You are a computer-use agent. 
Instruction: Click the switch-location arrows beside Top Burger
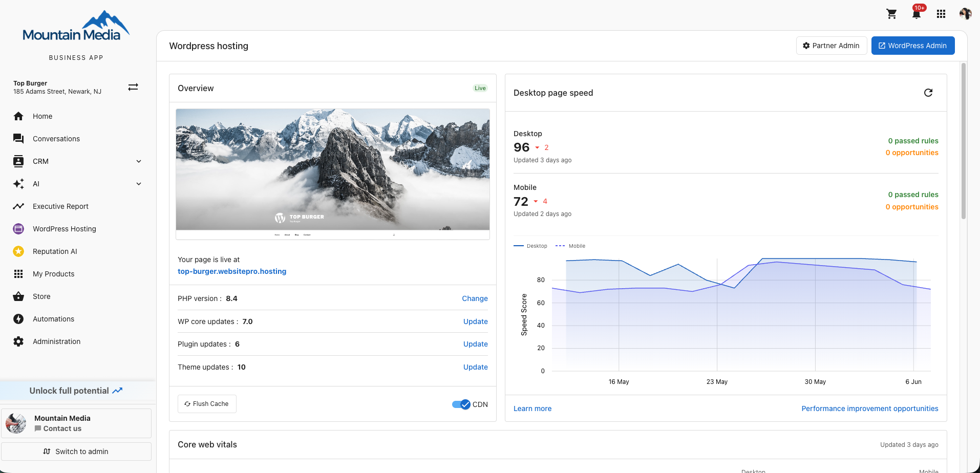coord(133,87)
